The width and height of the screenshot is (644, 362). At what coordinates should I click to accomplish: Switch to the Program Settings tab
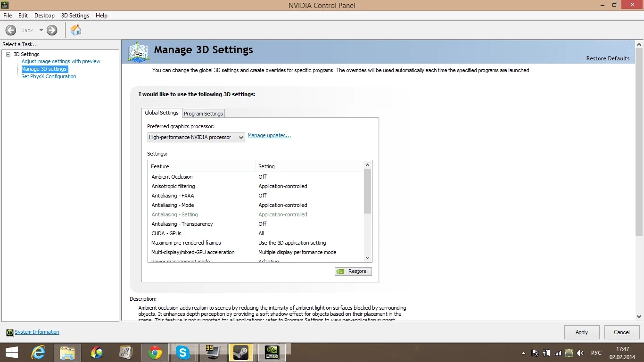click(x=203, y=114)
